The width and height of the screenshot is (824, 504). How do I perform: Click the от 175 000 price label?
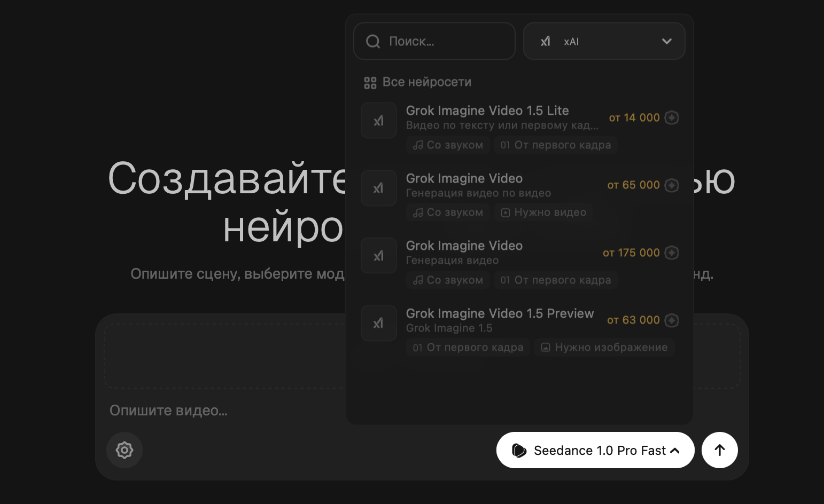632,253
